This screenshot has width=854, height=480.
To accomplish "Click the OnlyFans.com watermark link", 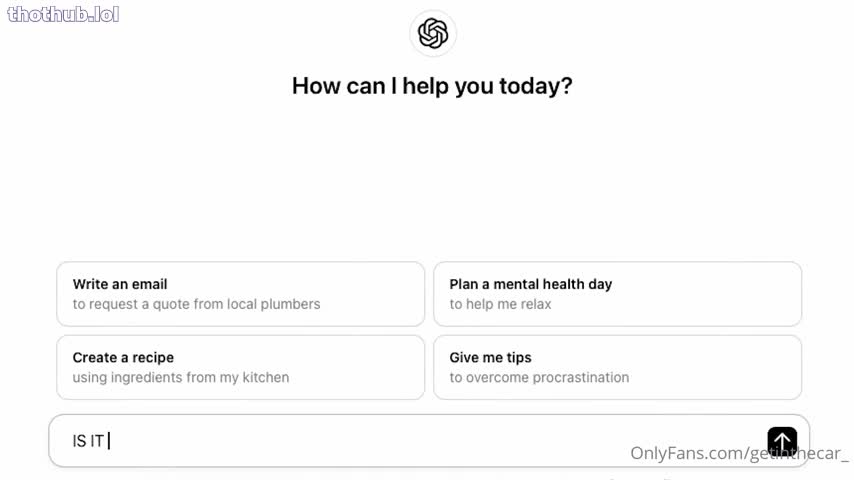I will (x=738, y=454).
